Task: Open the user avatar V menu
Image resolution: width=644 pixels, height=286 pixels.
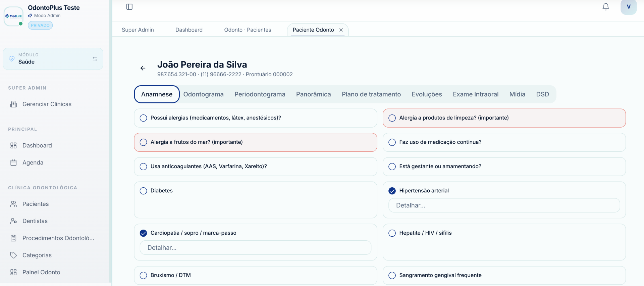Action: coord(629,7)
